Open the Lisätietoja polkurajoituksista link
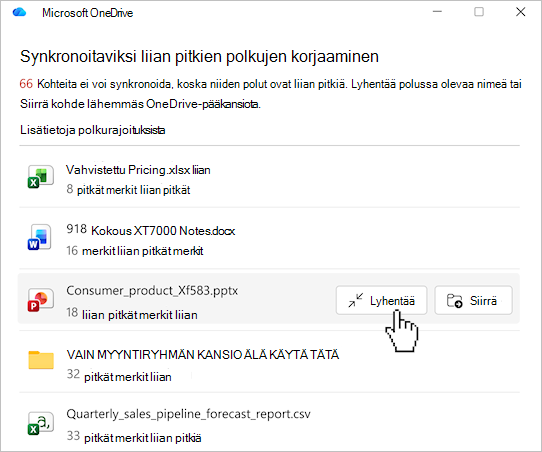Viewport: 542px width, 452px height. coord(93,130)
